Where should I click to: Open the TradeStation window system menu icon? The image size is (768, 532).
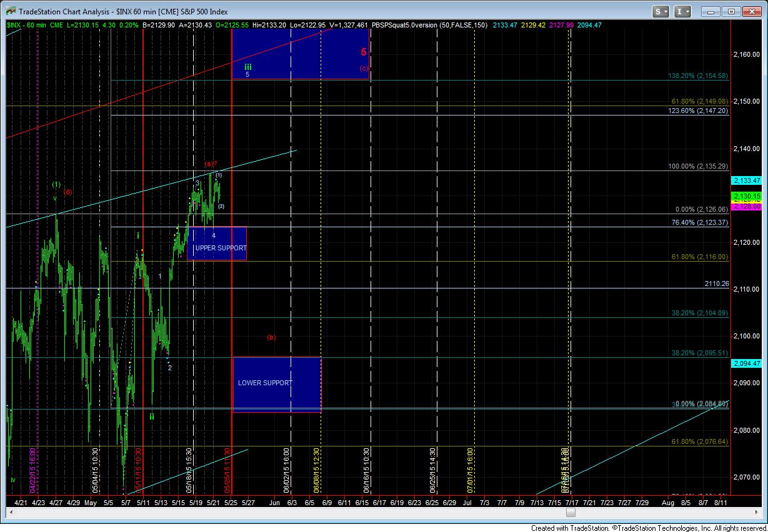point(10,11)
